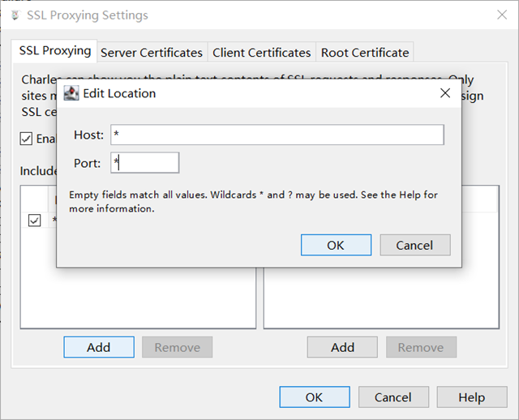Click Remove under the Include list

pos(177,347)
